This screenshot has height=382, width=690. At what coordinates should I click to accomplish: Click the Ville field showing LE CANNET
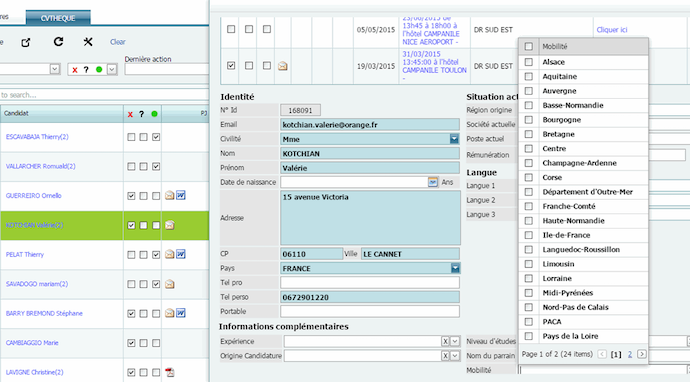pos(410,254)
